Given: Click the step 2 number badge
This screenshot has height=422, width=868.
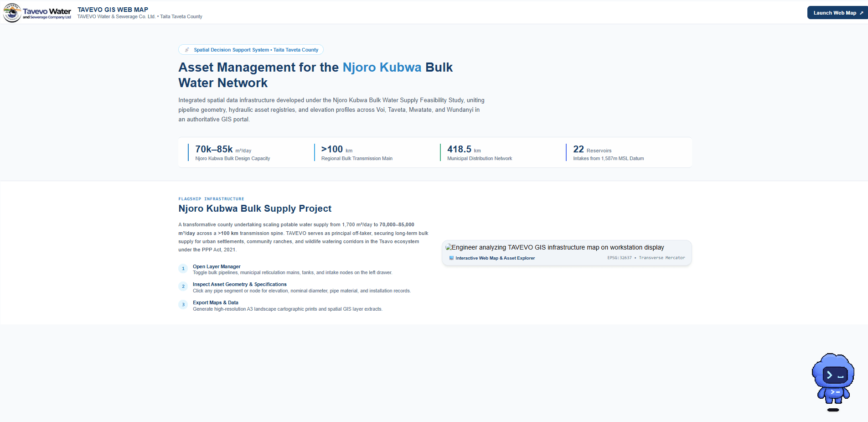Looking at the screenshot, I should [x=183, y=287].
